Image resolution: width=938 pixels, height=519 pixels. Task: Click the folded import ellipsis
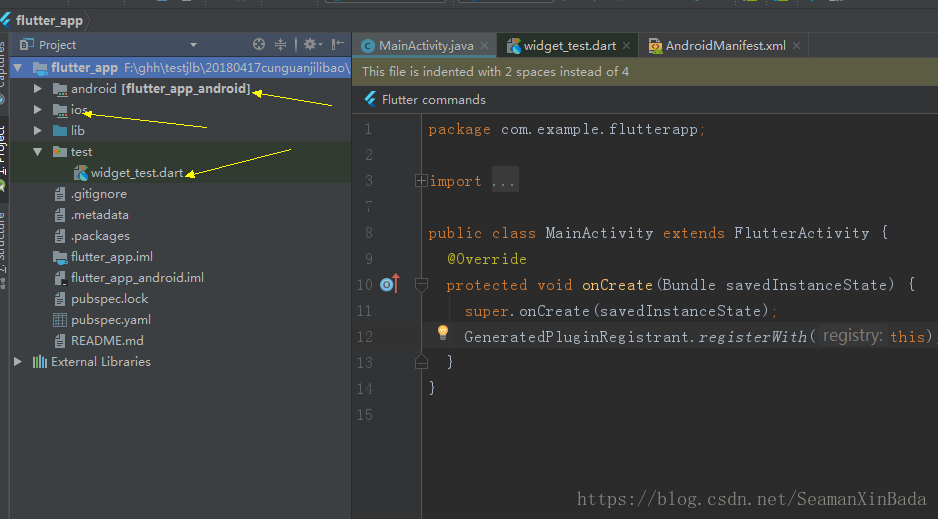point(504,181)
